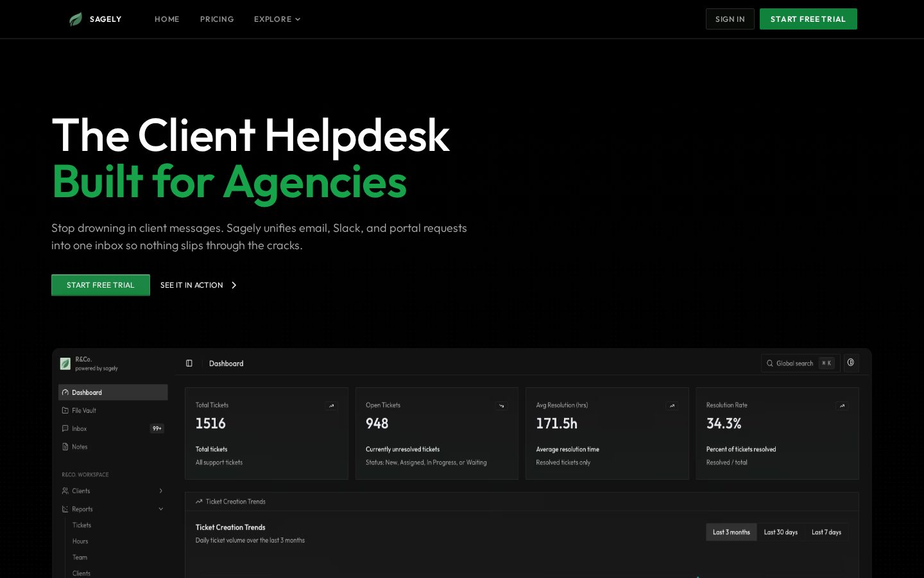Click the Dashboard breadcrumb title

[227, 363]
